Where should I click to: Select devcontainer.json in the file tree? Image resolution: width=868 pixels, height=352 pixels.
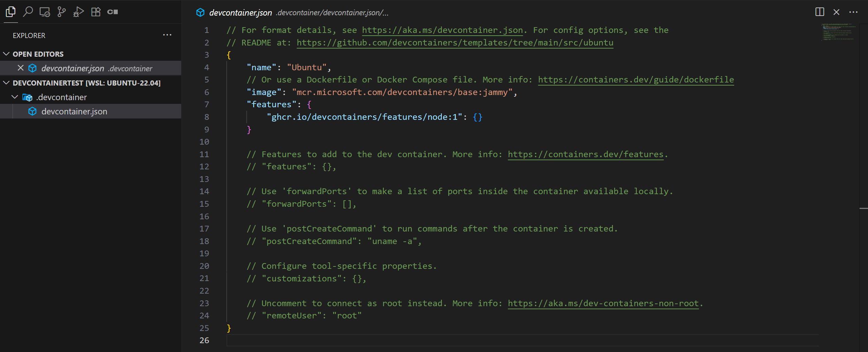tap(74, 111)
